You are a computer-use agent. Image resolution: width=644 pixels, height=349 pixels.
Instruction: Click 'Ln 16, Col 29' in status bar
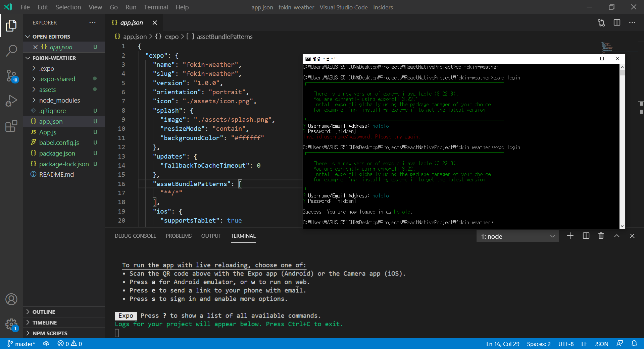[502, 344]
